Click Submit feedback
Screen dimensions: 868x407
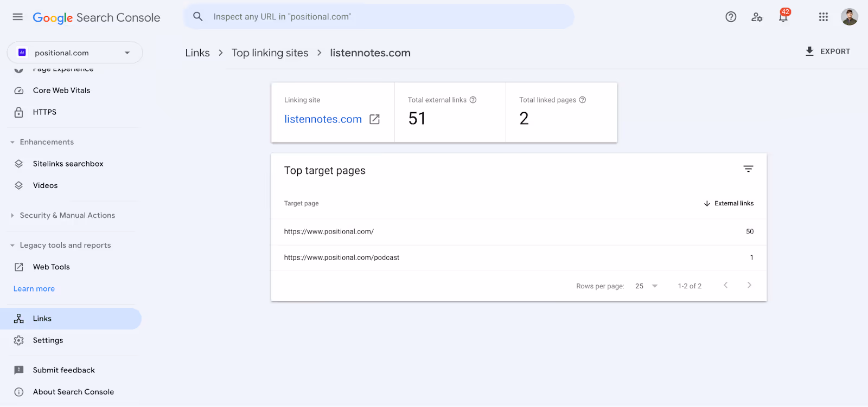[63, 370]
